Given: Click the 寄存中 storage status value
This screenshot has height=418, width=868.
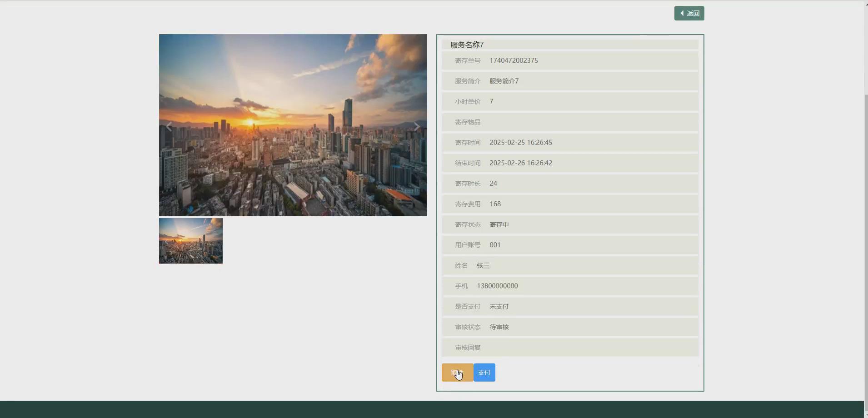Looking at the screenshot, I should 499,224.
